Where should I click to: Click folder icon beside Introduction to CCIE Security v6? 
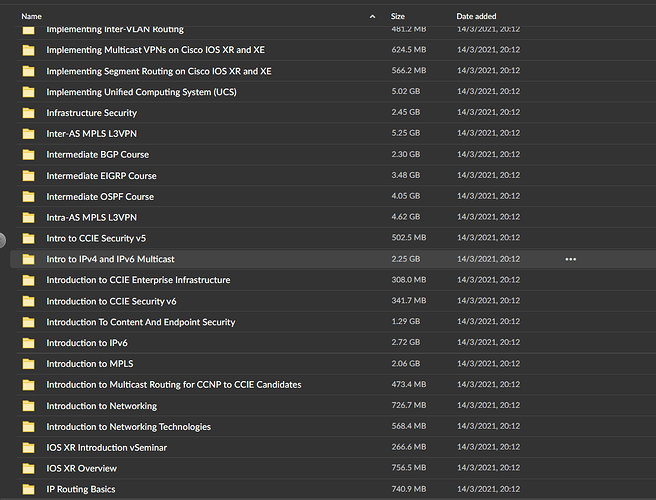pyautogui.click(x=28, y=301)
